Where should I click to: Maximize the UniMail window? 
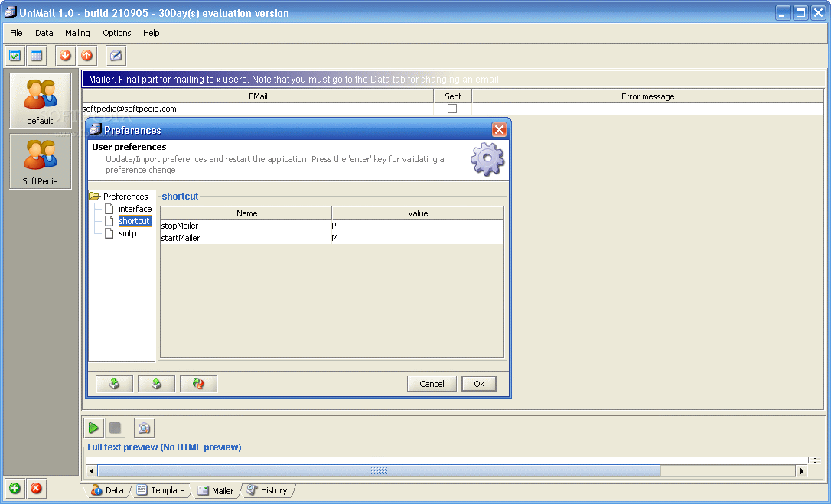[801, 13]
